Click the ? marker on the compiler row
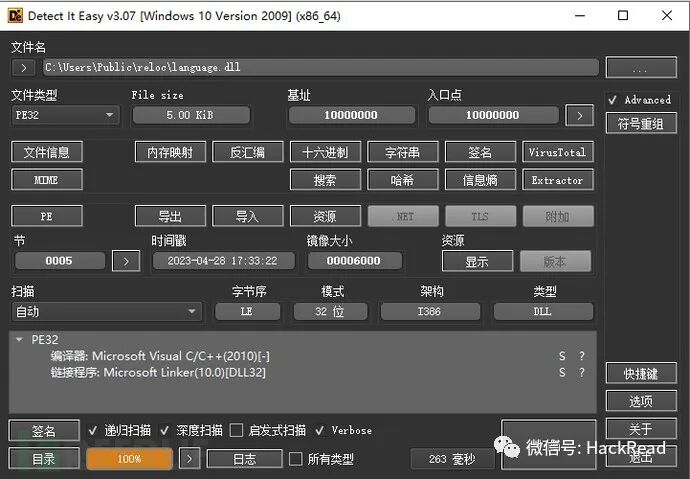 pos(582,356)
